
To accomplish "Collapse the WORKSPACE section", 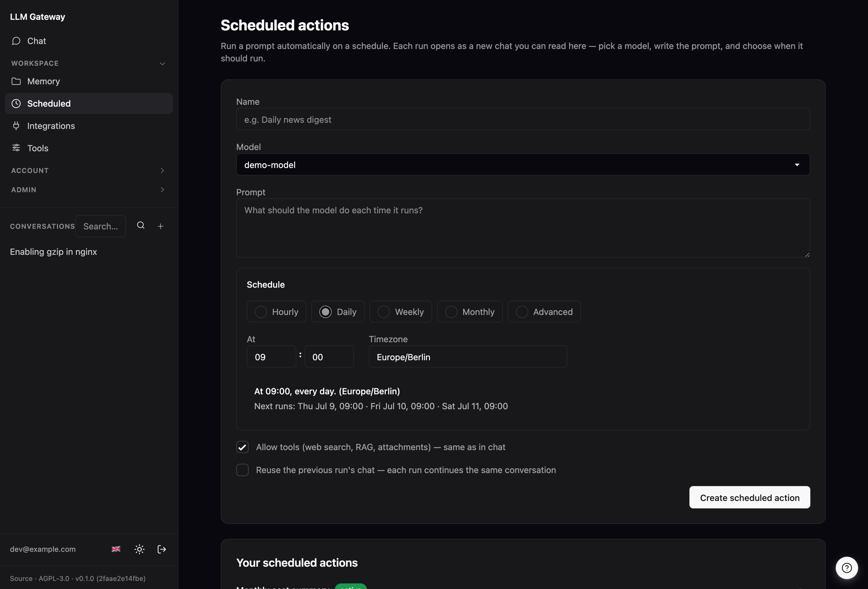I will 89,64.
